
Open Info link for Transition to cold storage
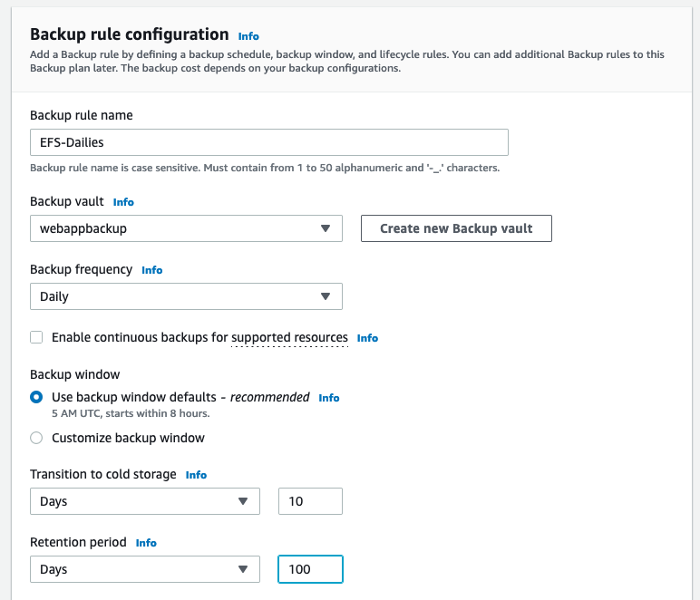(196, 475)
